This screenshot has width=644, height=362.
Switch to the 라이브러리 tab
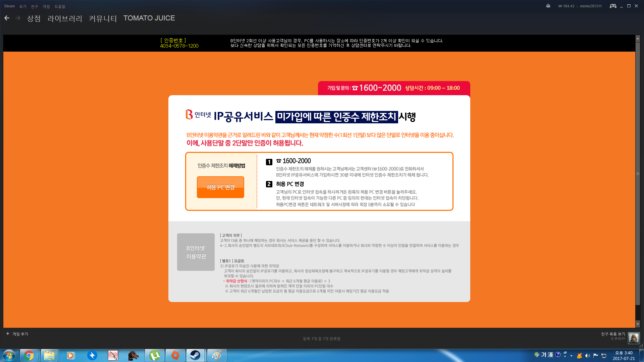coord(64,18)
